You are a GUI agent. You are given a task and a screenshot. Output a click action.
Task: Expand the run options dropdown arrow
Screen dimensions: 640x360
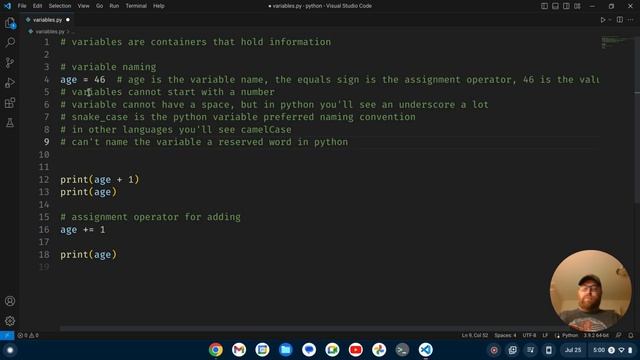pyautogui.click(x=610, y=20)
